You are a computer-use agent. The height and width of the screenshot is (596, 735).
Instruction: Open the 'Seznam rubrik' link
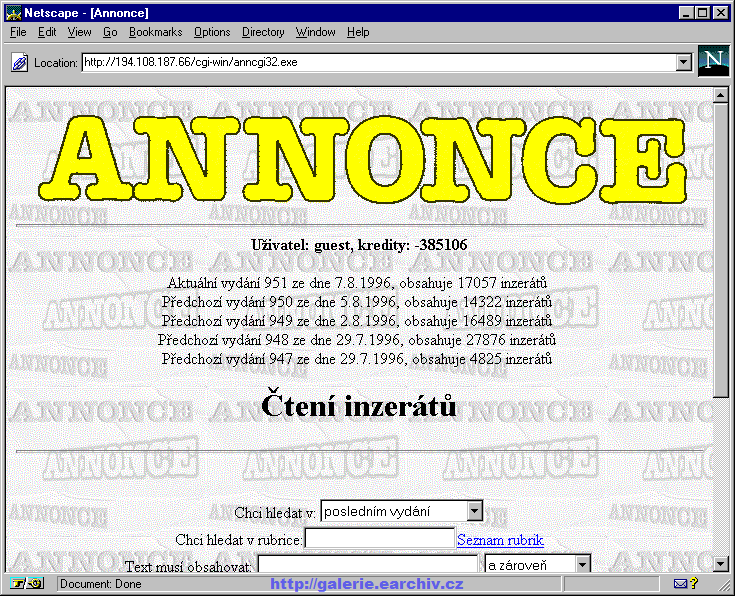coord(500,540)
